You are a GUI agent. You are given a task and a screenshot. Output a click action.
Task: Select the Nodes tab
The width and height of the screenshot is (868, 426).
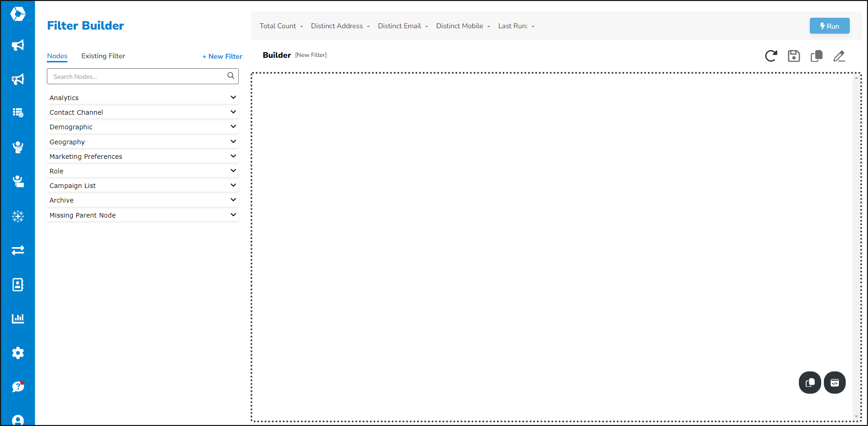tap(57, 56)
